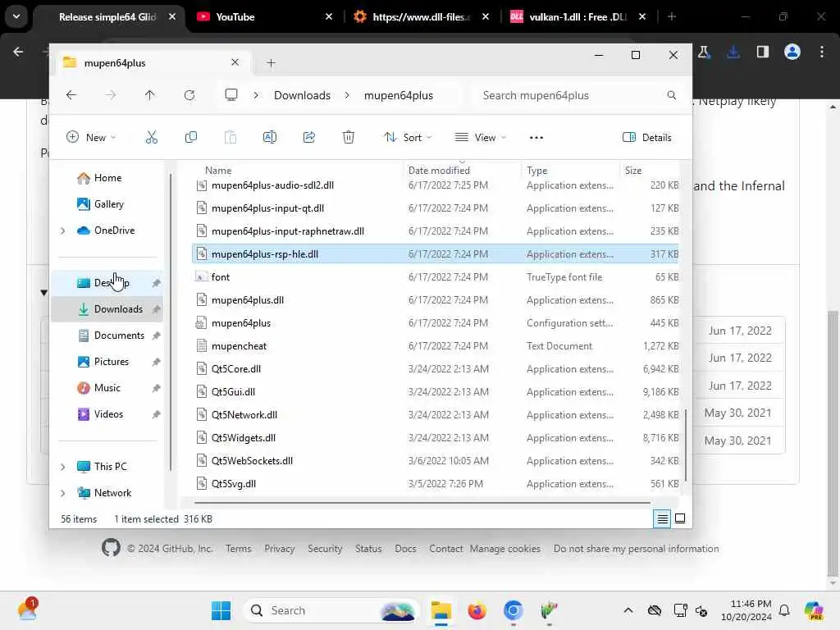Expand OneDrive in navigation pane
The image size is (840, 630).
(62, 231)
